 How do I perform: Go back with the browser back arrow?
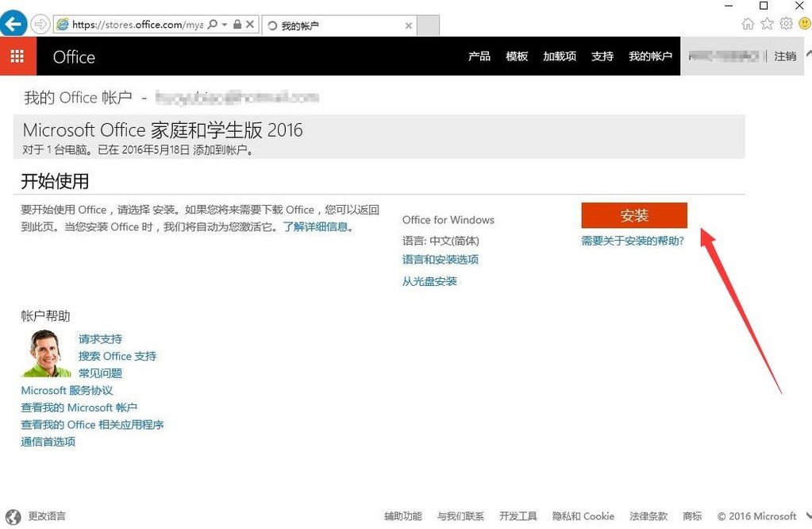(x=13, y=24)
